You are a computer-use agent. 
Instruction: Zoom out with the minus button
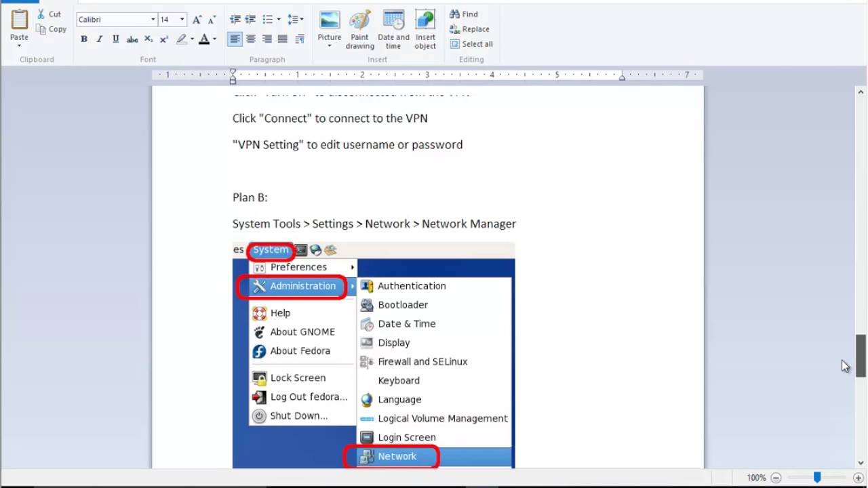[776, 478]
